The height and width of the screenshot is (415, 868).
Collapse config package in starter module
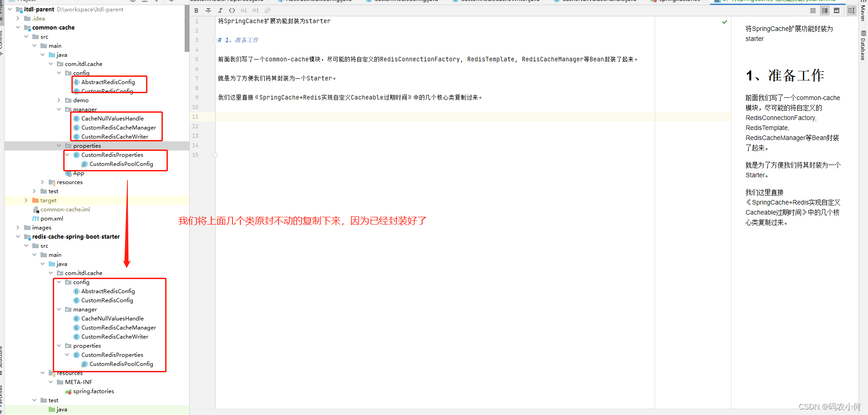tap(59, 282)
